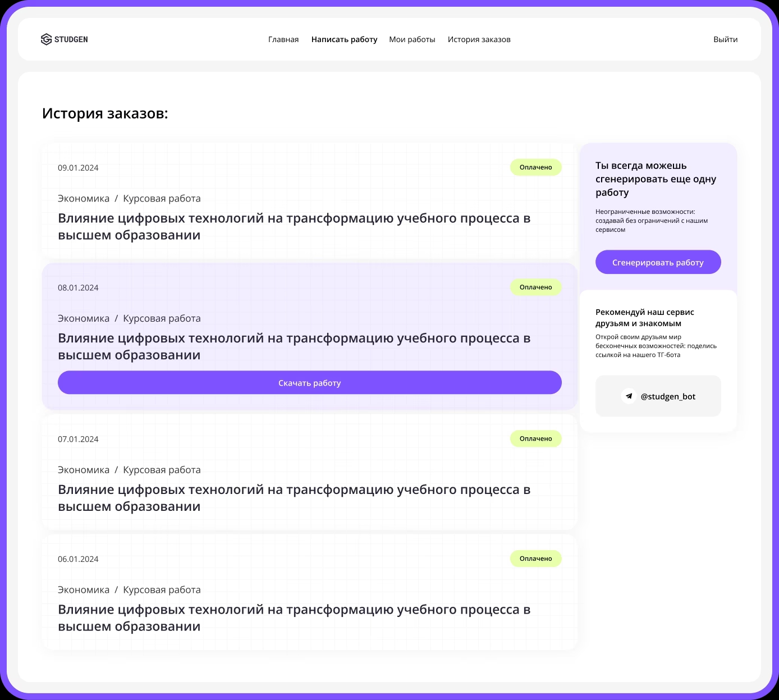Image resolution: width=779 pixels, height=700 pixels.
Task: Click the STUDGEN logo icon
Action: [x=46, y=39]
